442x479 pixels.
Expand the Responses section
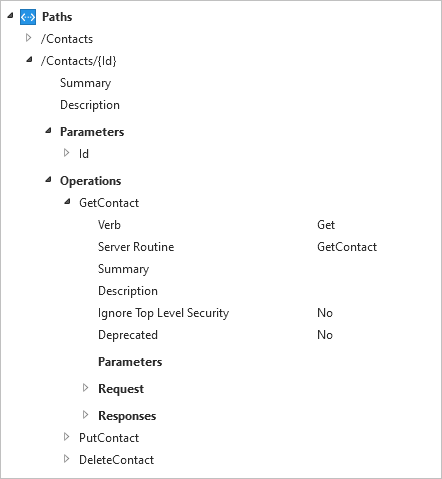(86, 415)
